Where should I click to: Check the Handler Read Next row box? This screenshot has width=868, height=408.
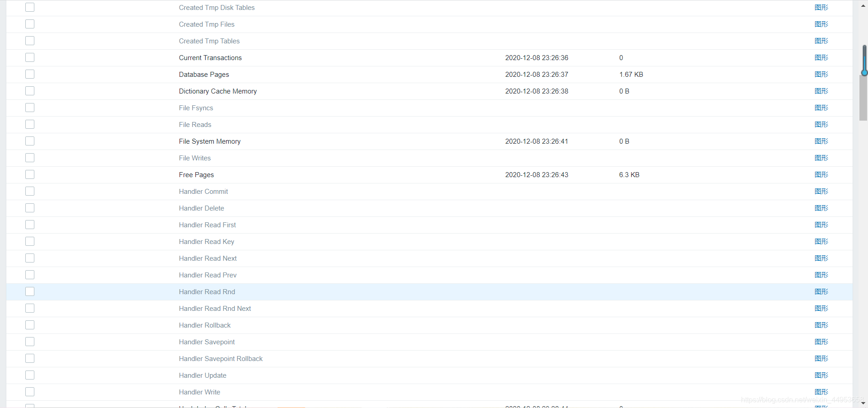coord(30,258)
